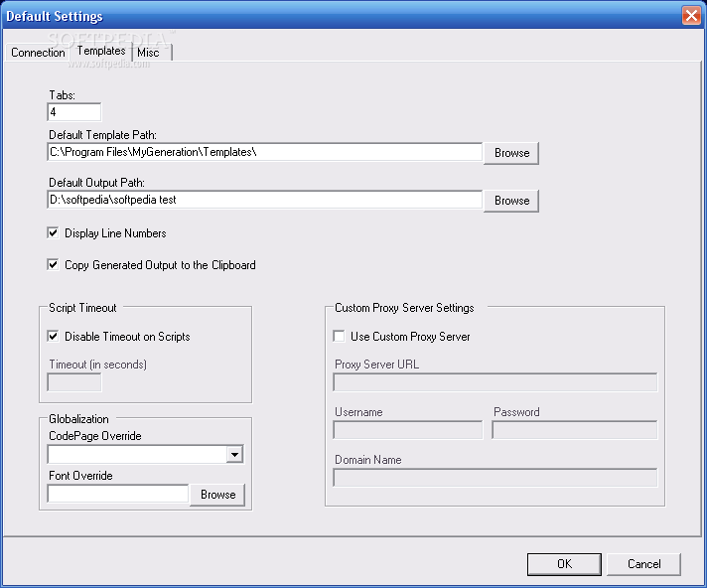Browse for the Default Template Path

tap(511, 153)
